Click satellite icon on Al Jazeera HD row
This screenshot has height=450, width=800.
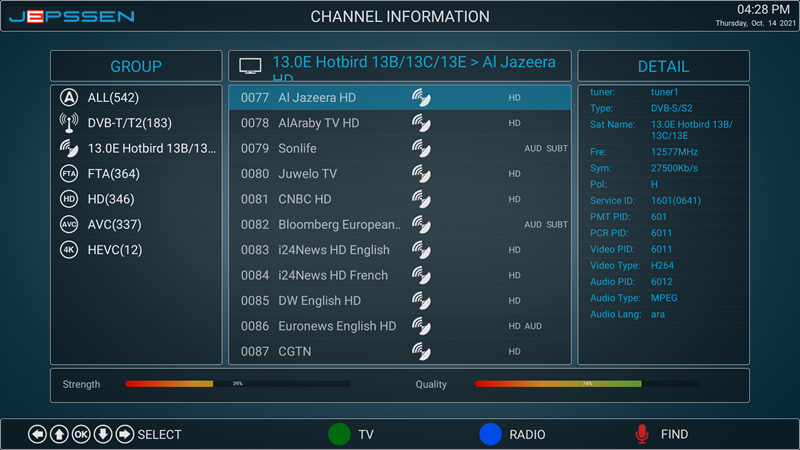pyautogui.click(x=421, y=97)
